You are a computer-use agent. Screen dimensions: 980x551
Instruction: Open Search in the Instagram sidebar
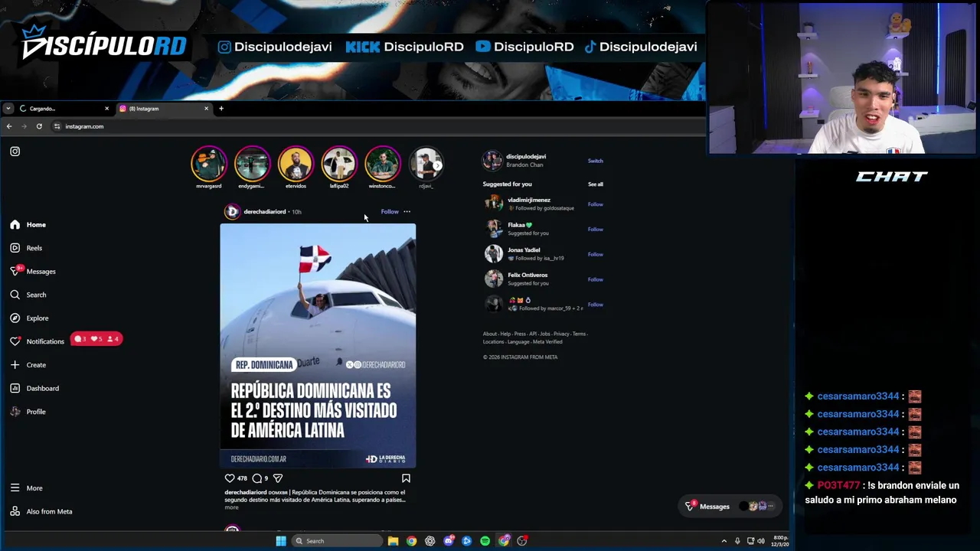(28, 295)
